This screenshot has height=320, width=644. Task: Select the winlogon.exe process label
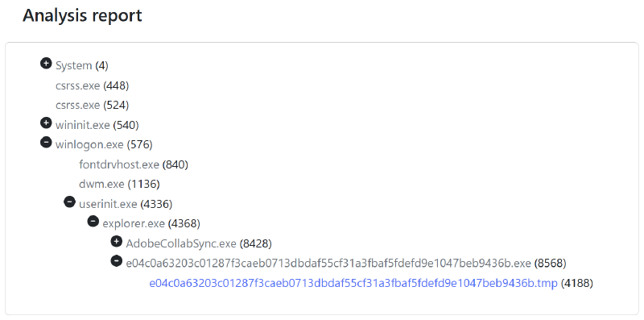89,145
